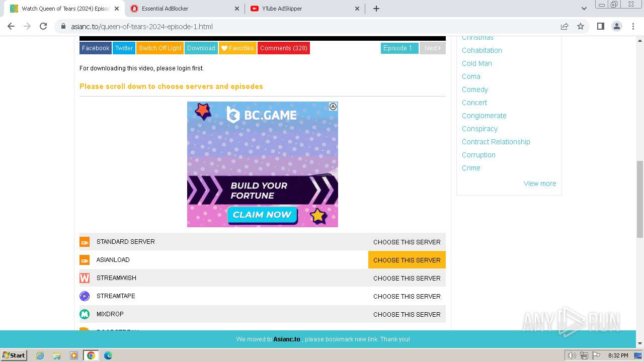Bookmark this page with the star icon
The image size is (644, 362).
[x=581, y=26]
